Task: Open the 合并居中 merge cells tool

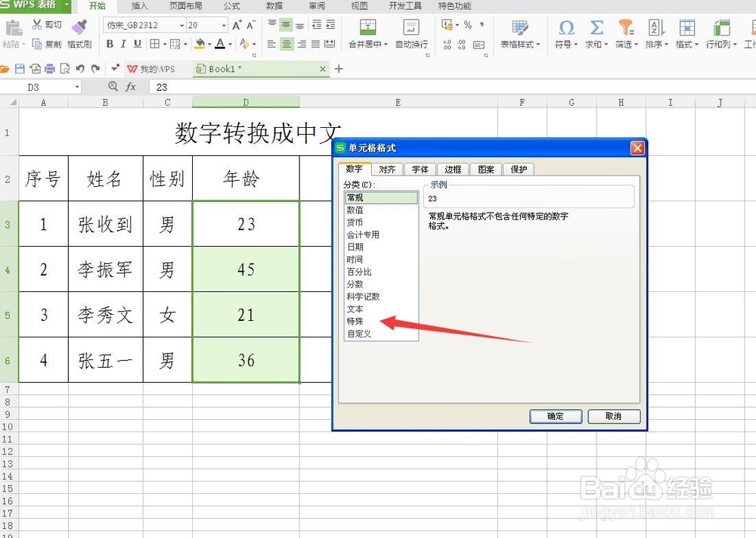Action: point(367,34)
